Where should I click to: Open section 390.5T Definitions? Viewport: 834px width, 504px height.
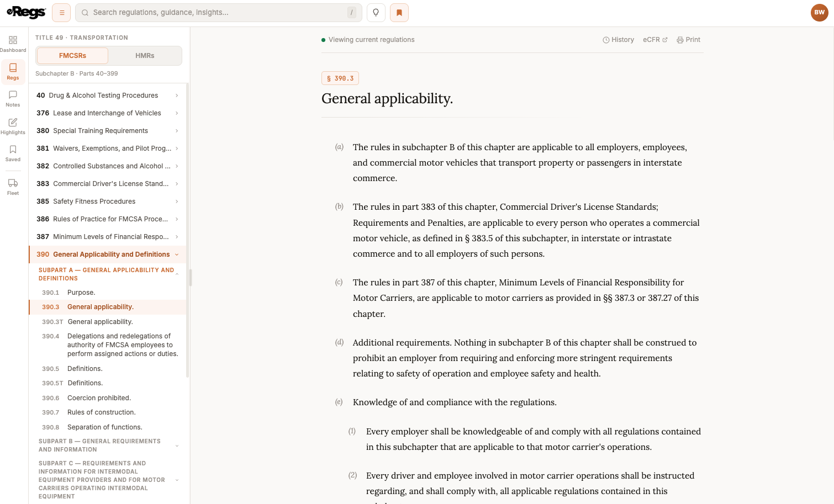pos(107,383)
